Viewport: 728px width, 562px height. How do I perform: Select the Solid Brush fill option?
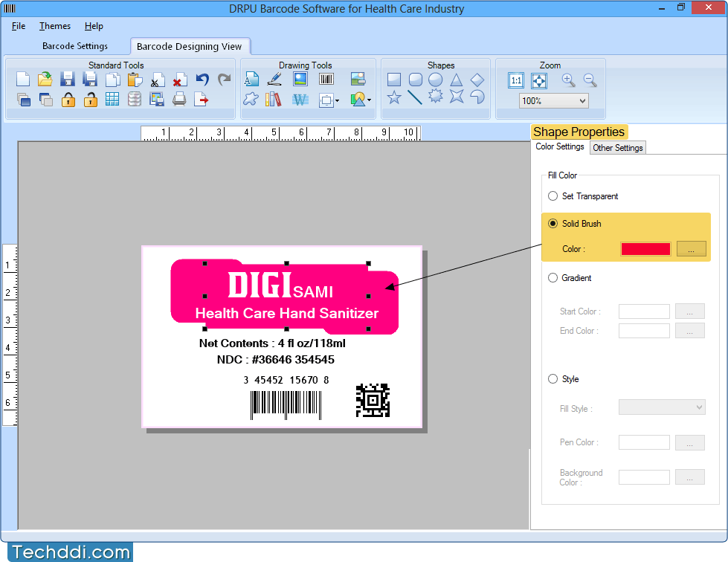click(x=553, y=223)
